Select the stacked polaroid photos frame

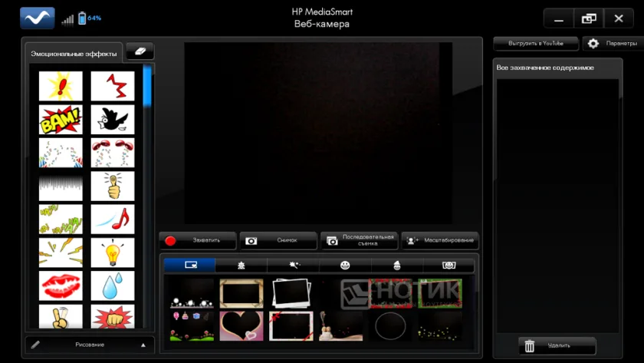(291, 293)
